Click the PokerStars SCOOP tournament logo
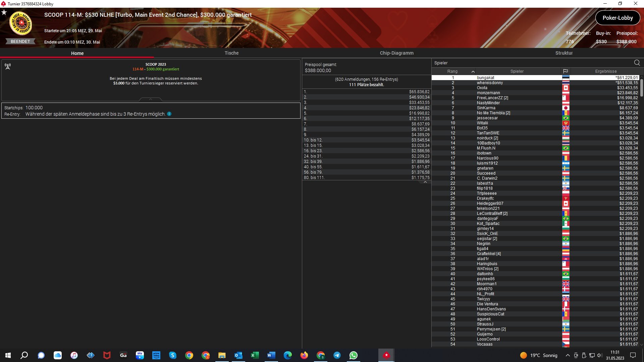644x362 pixels. (x=20, y=23)
